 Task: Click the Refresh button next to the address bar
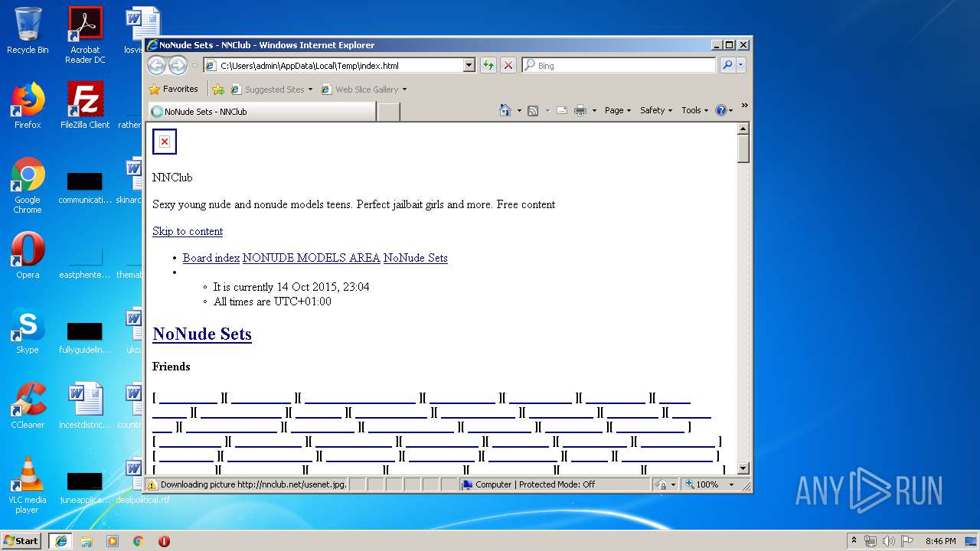(x=488, y=66)
